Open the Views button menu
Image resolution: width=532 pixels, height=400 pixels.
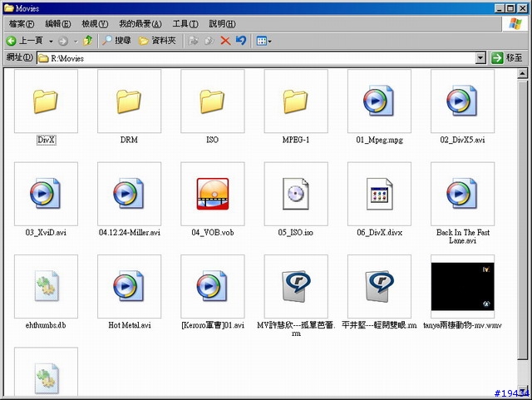click(264, 41)
